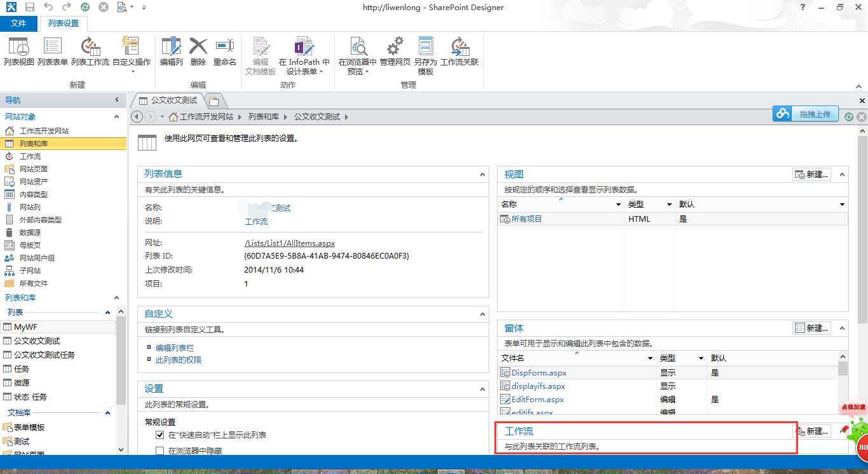Open DispForm.aspx in the forms list

click(538, 373)
